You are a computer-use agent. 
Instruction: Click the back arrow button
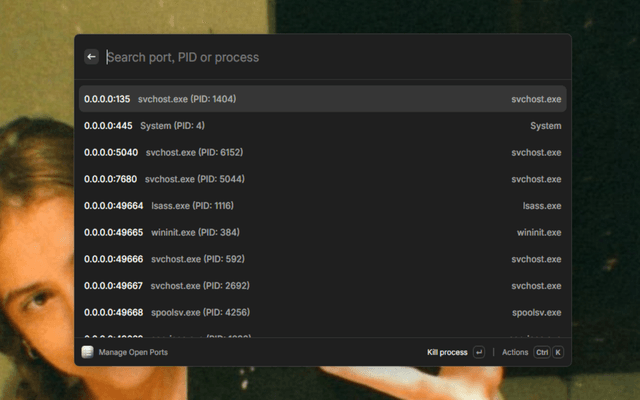point(91,57)
